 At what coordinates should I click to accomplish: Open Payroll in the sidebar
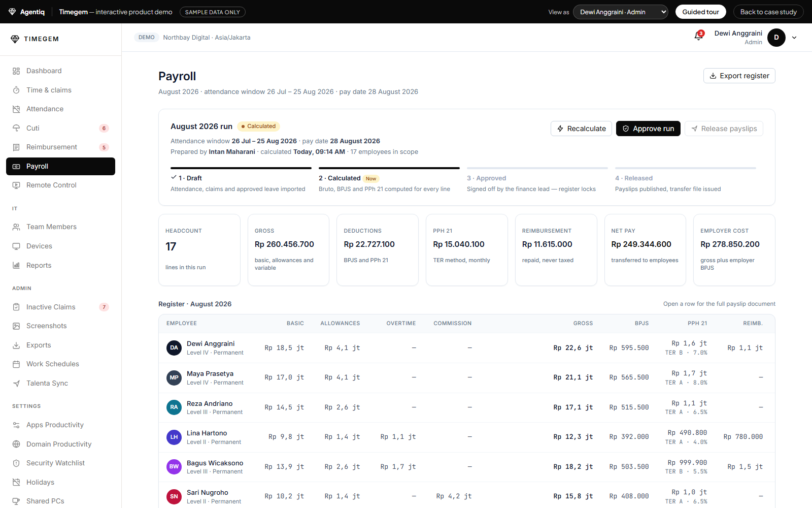coord(60,166)
